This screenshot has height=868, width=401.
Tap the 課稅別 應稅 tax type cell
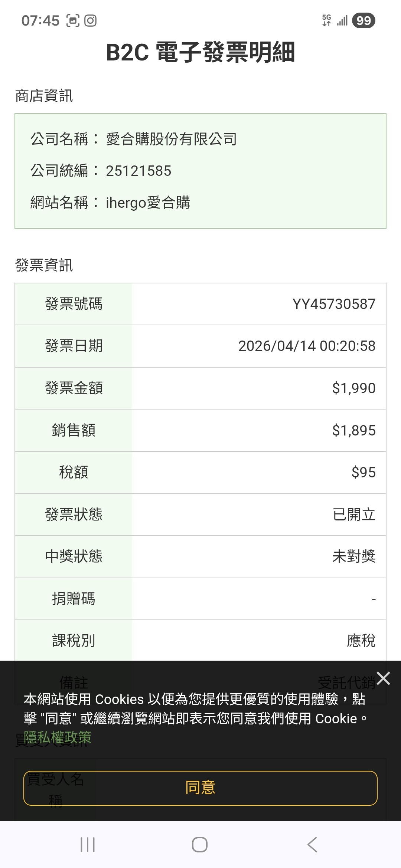pyautogui.click(x=259, y=641)
